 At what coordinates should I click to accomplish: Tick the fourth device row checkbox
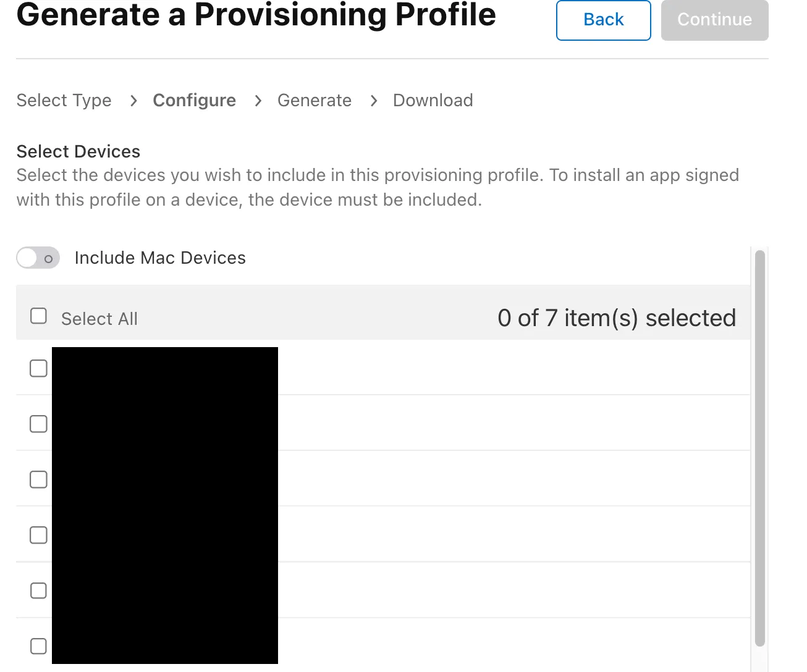pyautogui.click(x=38, y=535)
